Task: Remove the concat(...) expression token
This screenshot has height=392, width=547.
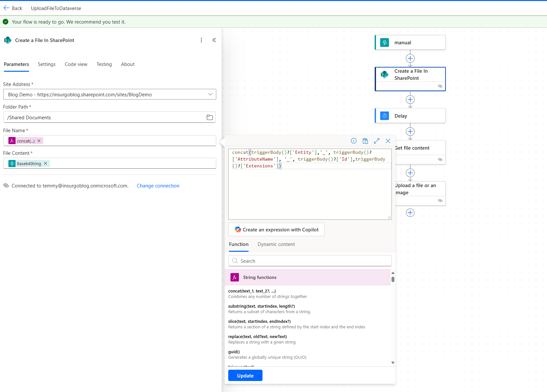Action: pyautogui.click(x=39, y=141)
